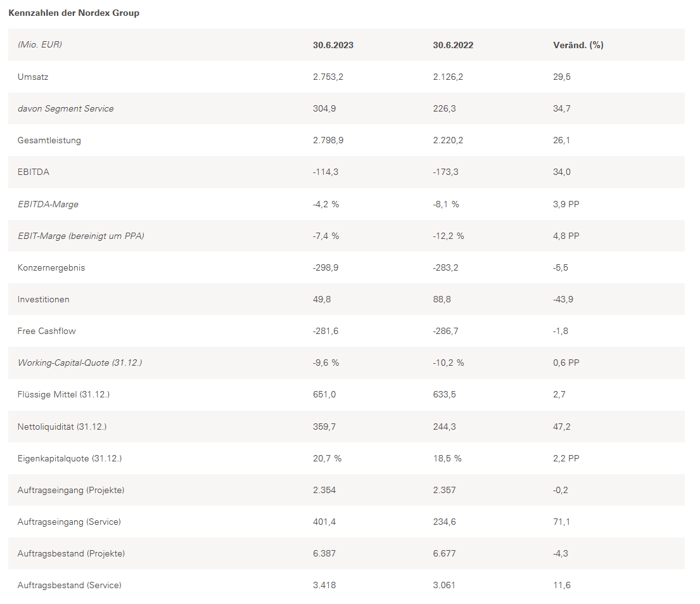
Task: Select Nettoliquidität change value 47,2
Action: (561, 427)
